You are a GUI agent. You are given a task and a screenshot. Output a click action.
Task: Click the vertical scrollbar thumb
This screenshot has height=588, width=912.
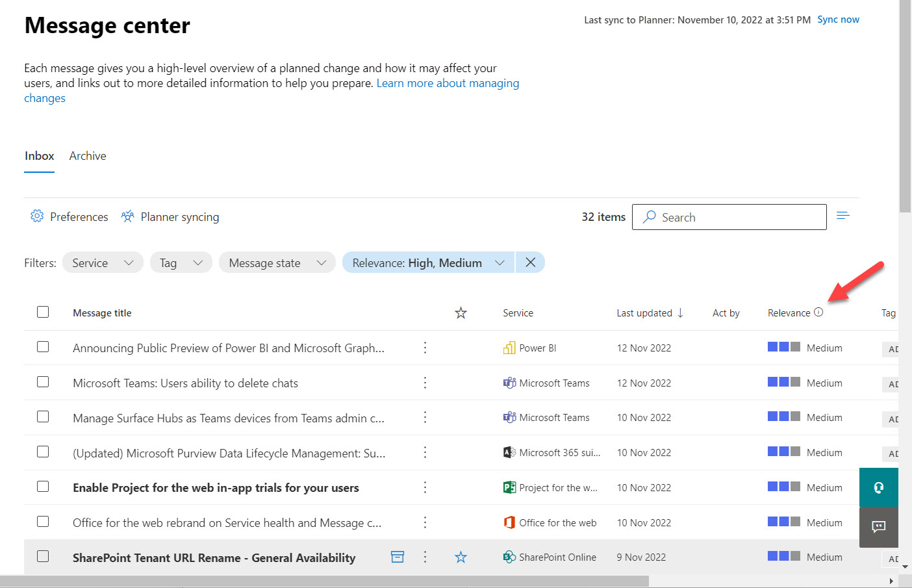(x=905, y=106)
